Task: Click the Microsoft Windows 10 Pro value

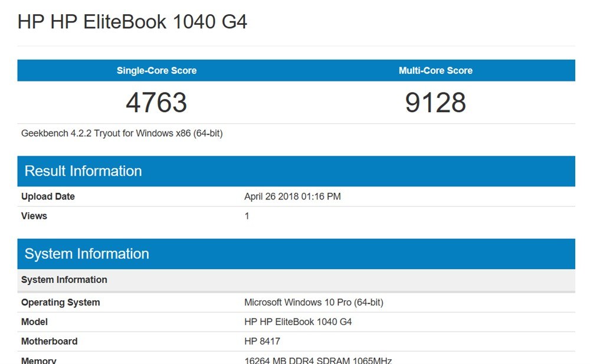Action: 313,303
